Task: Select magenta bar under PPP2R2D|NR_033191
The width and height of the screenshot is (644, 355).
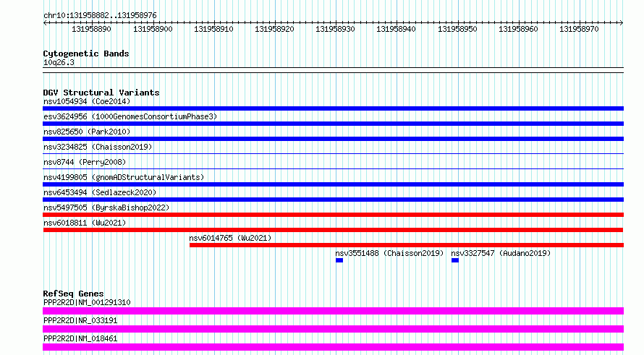Action: [333, 329]
